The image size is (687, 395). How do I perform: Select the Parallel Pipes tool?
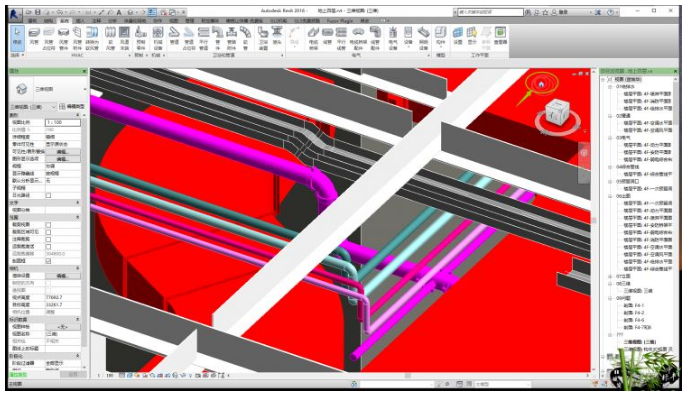click(x=204, y=37)
